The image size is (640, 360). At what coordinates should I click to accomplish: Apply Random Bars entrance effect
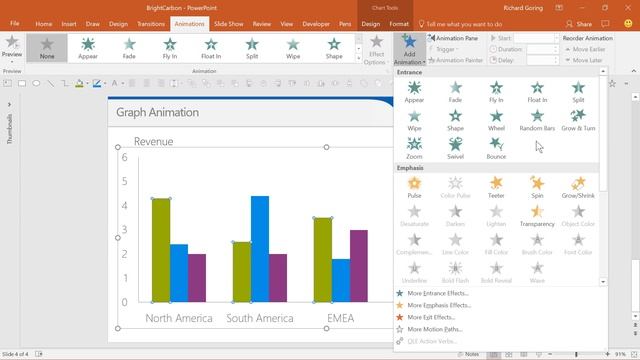point(537,120)
